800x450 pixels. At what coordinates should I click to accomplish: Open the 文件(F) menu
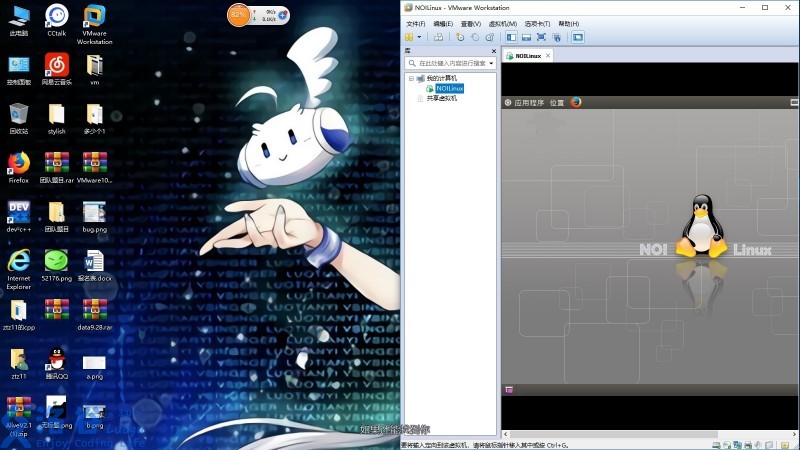click(x=416, y=24)
